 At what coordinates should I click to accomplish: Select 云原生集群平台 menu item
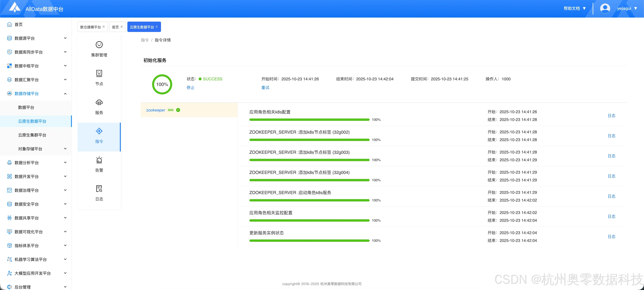(32, 135)
